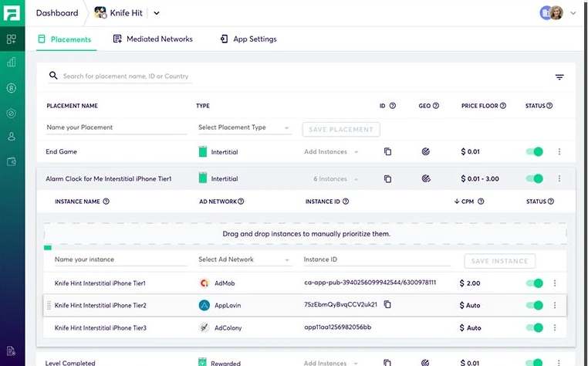
Task: Click the SAVE PLACEMENT button
Action: pos(341,130)
